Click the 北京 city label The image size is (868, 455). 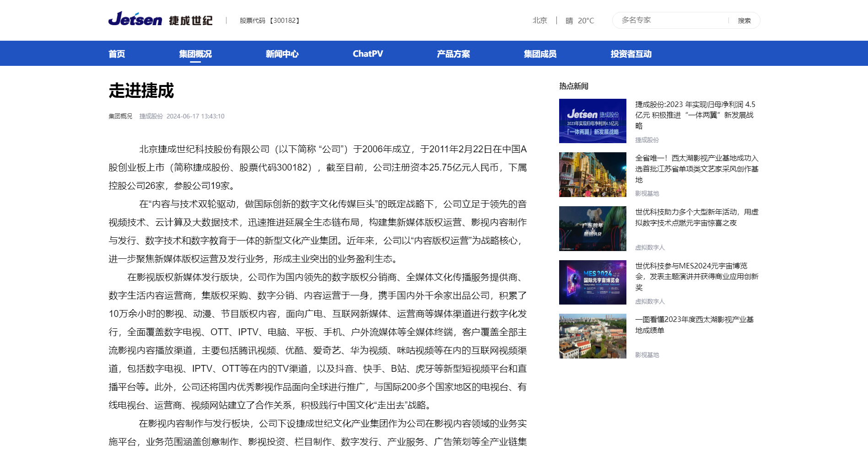click(539, 21)
